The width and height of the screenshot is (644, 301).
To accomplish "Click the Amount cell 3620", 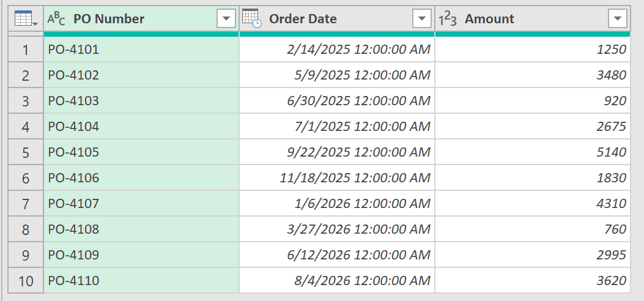I will [x=533, y=280].
